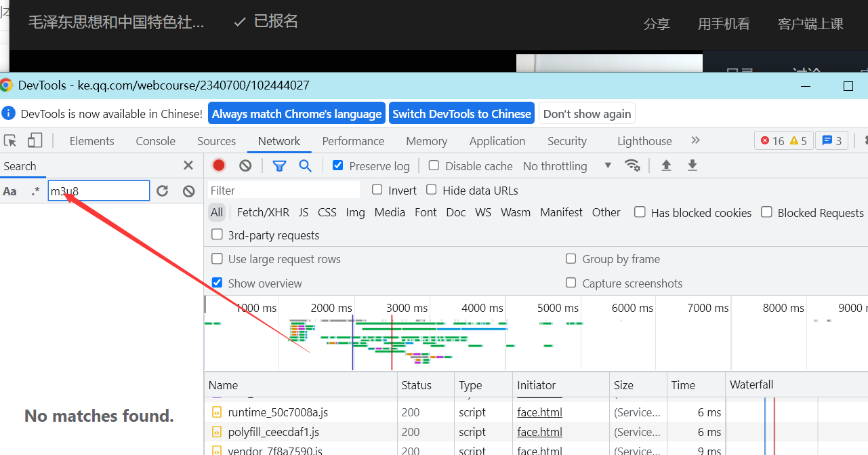This screenshot has height=455, width=868.
Task: Toggle the network filter funnel icon
Action: coord(279,165)
